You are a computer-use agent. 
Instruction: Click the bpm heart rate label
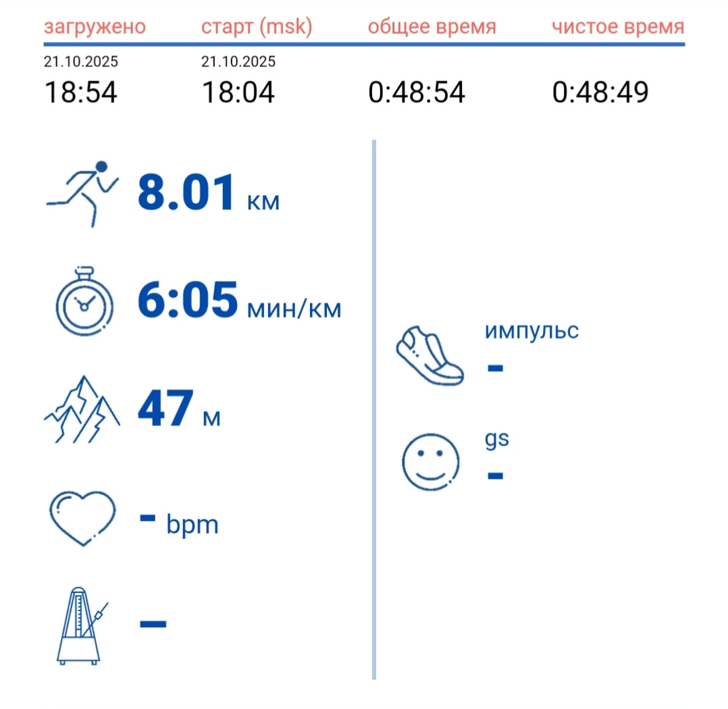click(x=192, y=525)
